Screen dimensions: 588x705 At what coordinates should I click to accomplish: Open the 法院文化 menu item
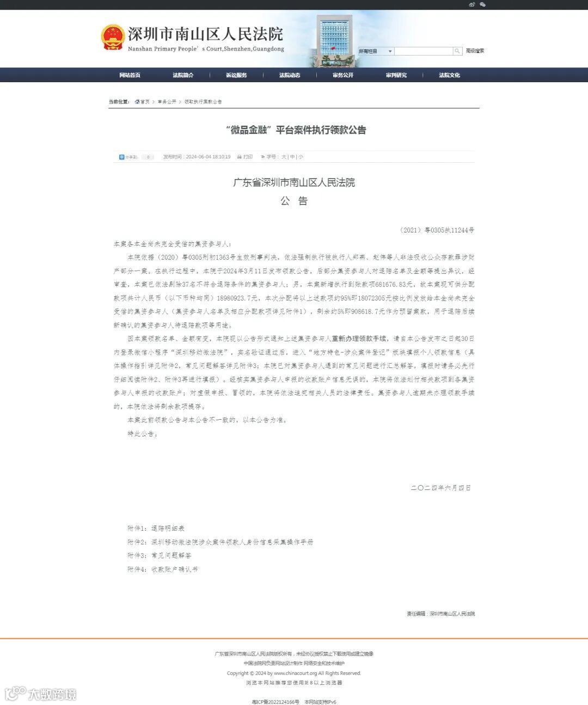pos(450,75)
